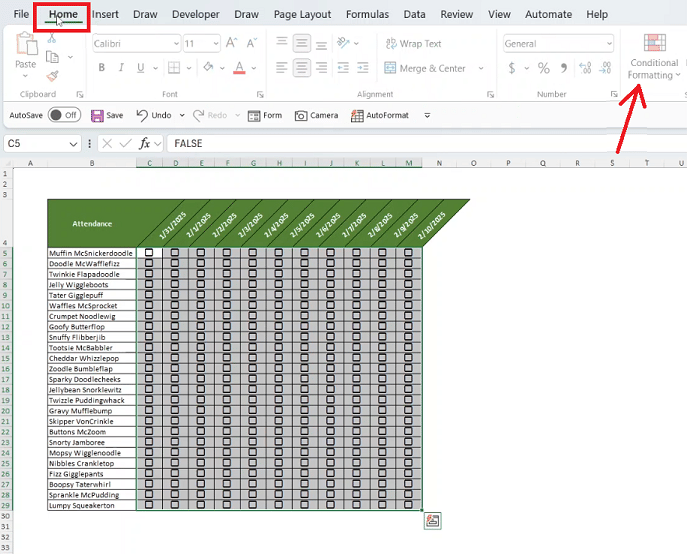This screenshot has height=554, width=687.
Task: Apply Comma Style format
Action: (564, 68)
